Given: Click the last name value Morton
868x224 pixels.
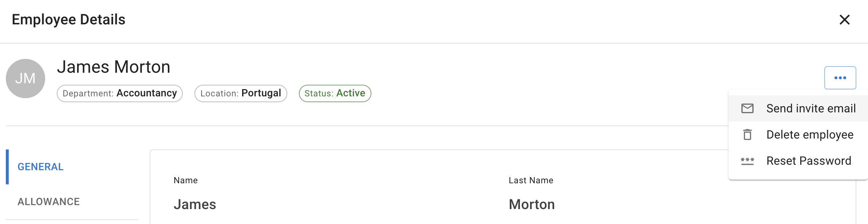Looking at the screenshot, I should [532, 204].
